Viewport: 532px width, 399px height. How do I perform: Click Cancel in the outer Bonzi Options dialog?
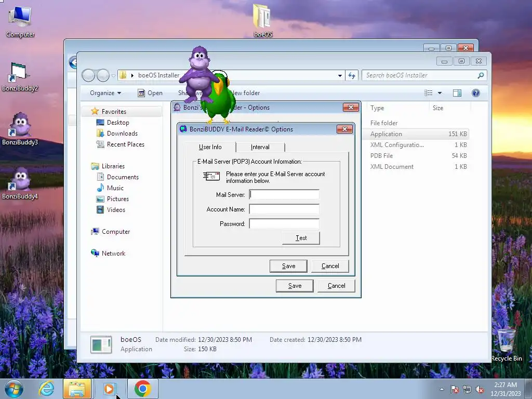(x=336, y=286)
